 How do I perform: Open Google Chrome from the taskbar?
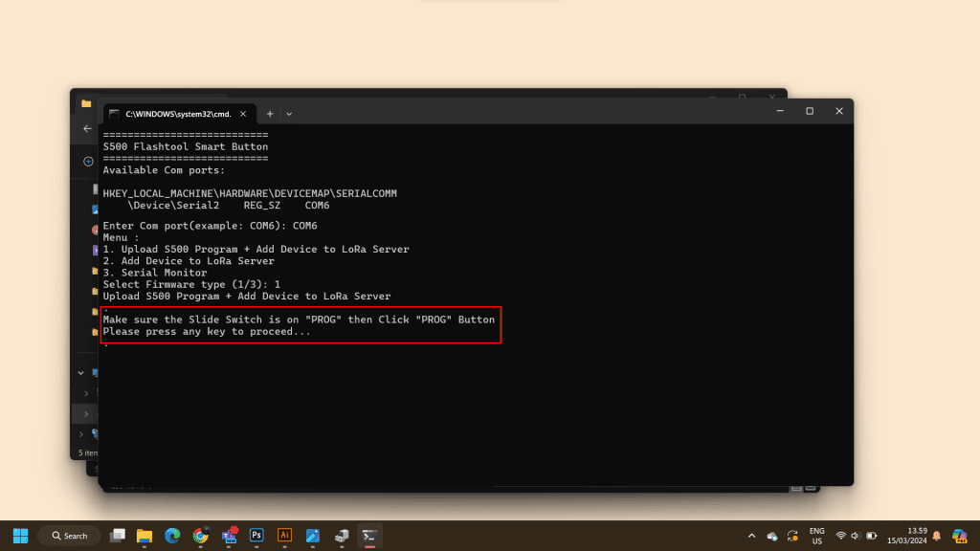[200, 536]
